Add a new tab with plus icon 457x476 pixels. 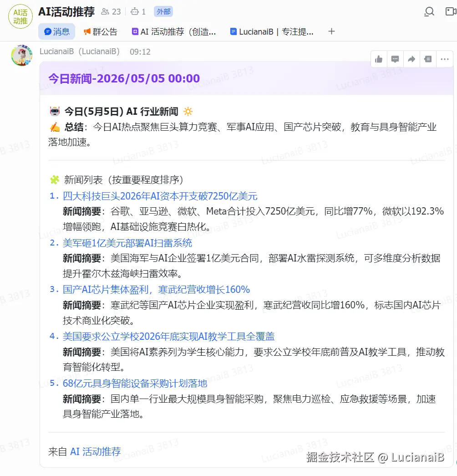coord(331,31)
